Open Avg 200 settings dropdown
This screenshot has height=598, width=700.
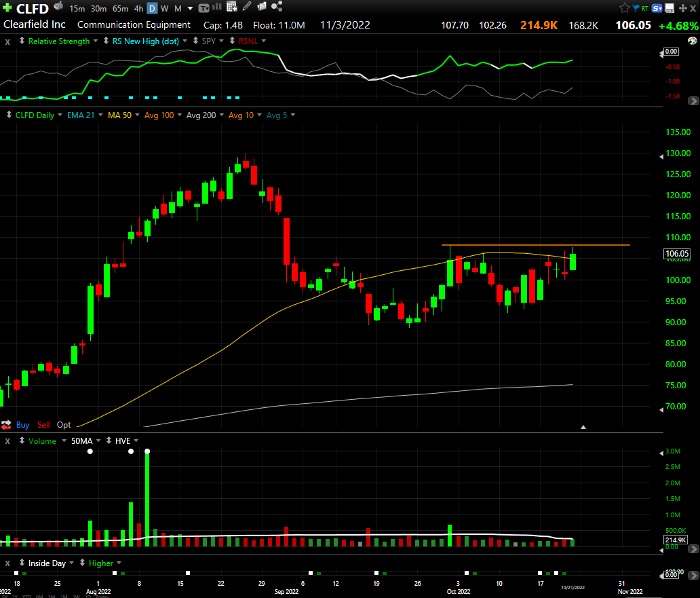point(221,115)
